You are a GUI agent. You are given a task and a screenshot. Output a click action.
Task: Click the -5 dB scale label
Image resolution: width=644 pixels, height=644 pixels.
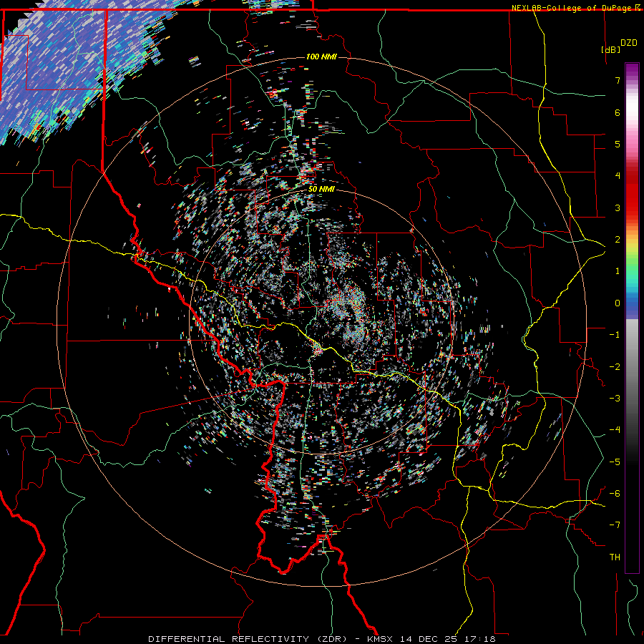(x=615, y=462)
